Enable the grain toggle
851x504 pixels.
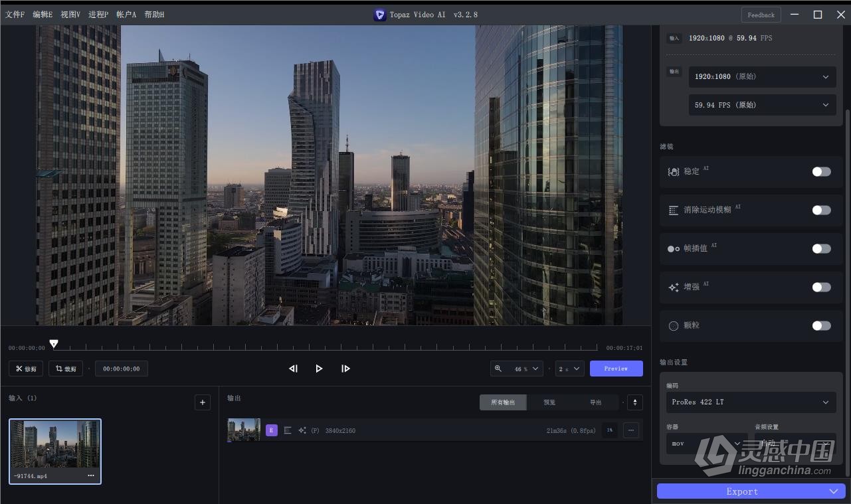[x=821, y=325]
